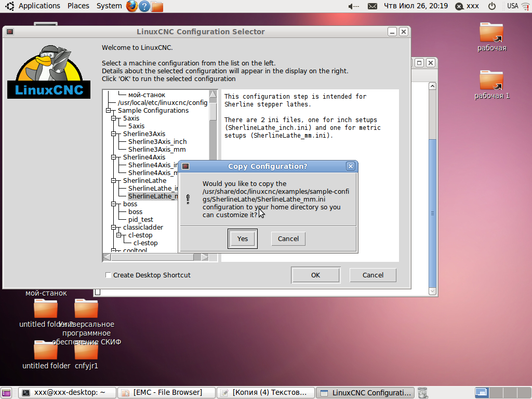Open window menu icon of Configuration Selector
This screenshot has width=532, height=399.
10,32
